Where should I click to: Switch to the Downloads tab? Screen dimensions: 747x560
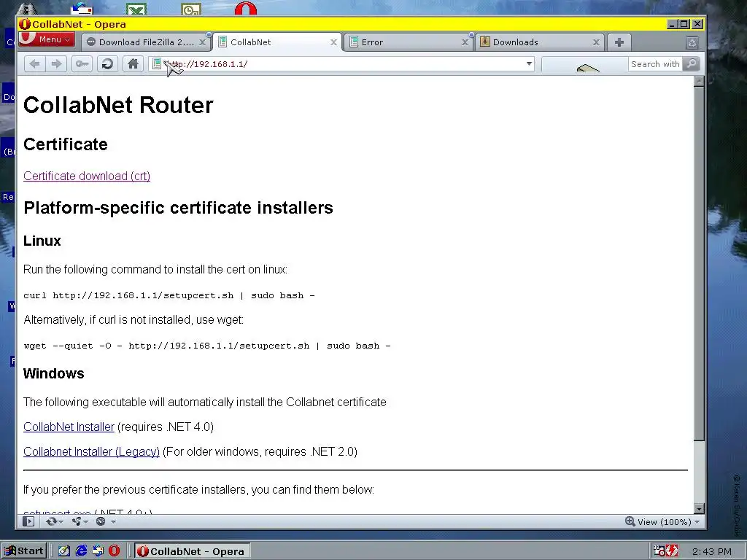[540, 42]
